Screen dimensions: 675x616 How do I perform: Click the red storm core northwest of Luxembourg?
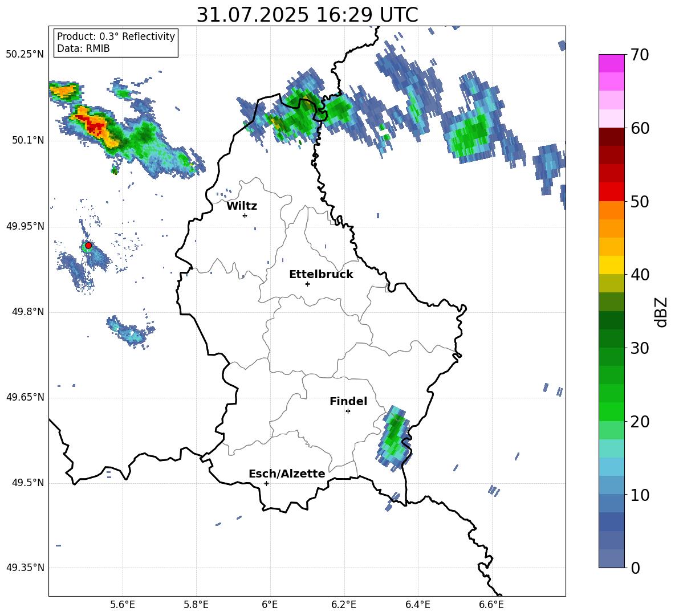(x=95, y=127)
